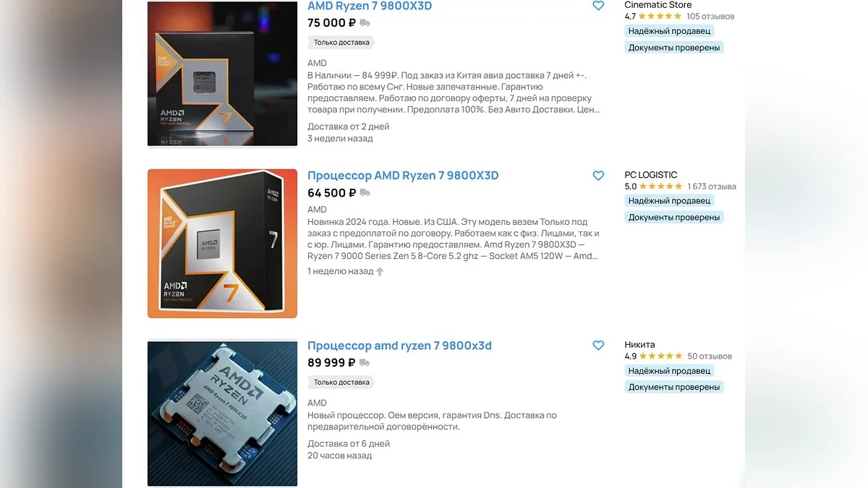This screenshot has width=868, height=488.
Task: Open seller Никита's profile
Action: [x=640, y=345]
